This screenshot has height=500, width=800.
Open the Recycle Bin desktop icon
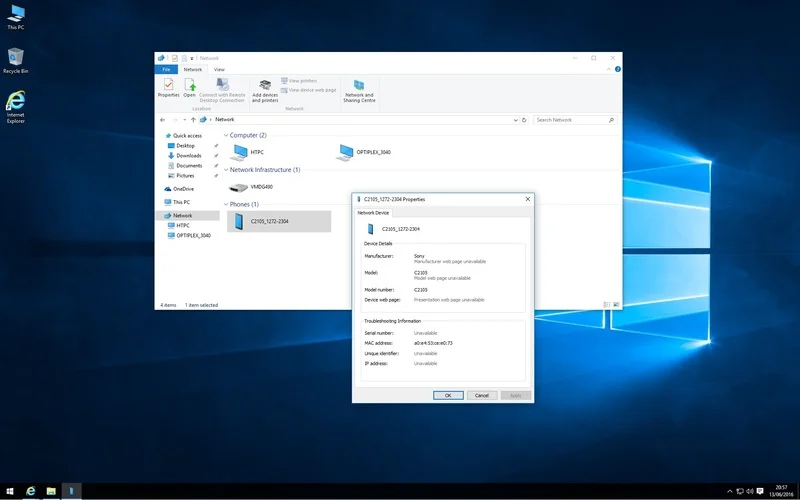(15, 60)
